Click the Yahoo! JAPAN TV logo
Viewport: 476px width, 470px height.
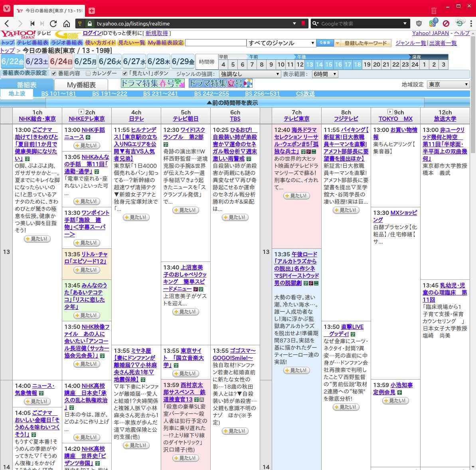tap(26, 34)
